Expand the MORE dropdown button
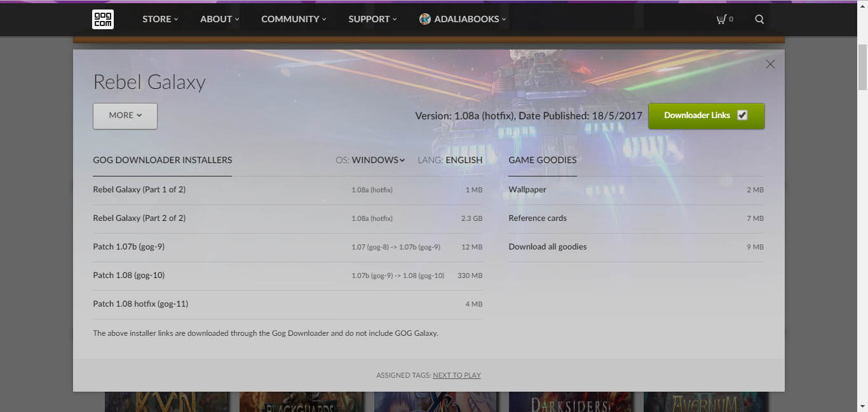This screenshot has height=412, width=868. 125,116
